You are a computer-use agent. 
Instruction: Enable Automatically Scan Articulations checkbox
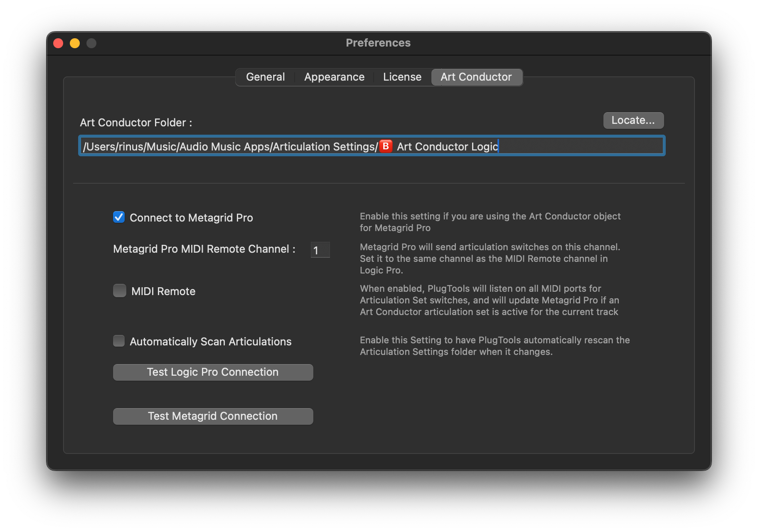click(x=119, y=341)
